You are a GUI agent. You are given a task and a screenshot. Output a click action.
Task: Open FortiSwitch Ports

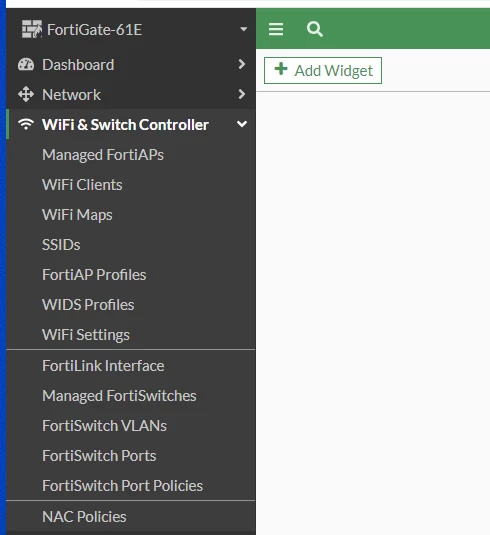(99, 456)
